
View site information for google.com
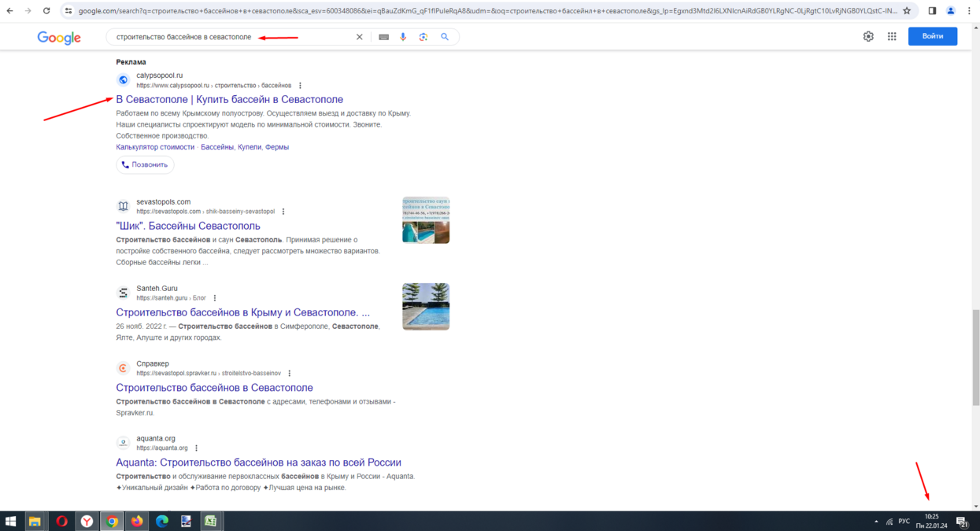pyautogui.click(x=68, y=11)
